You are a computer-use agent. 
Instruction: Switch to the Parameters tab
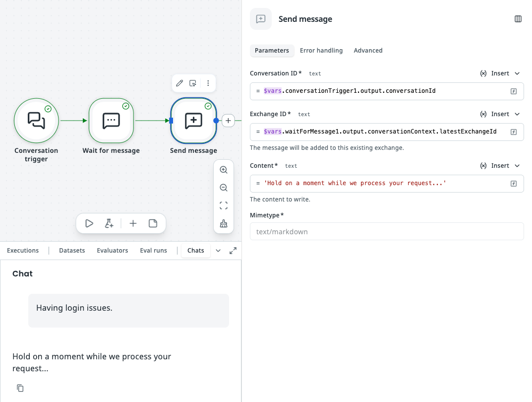pyautogui.click(x=272, y=50)
